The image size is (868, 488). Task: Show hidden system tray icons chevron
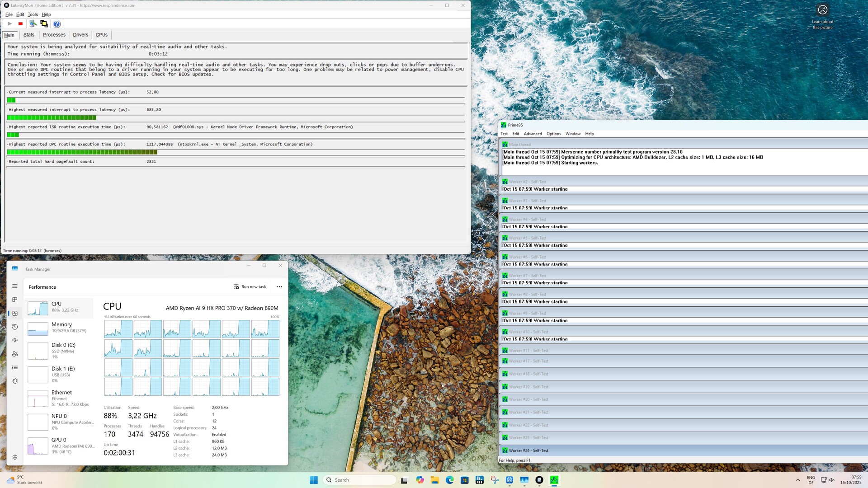click(x=798, y=480)
